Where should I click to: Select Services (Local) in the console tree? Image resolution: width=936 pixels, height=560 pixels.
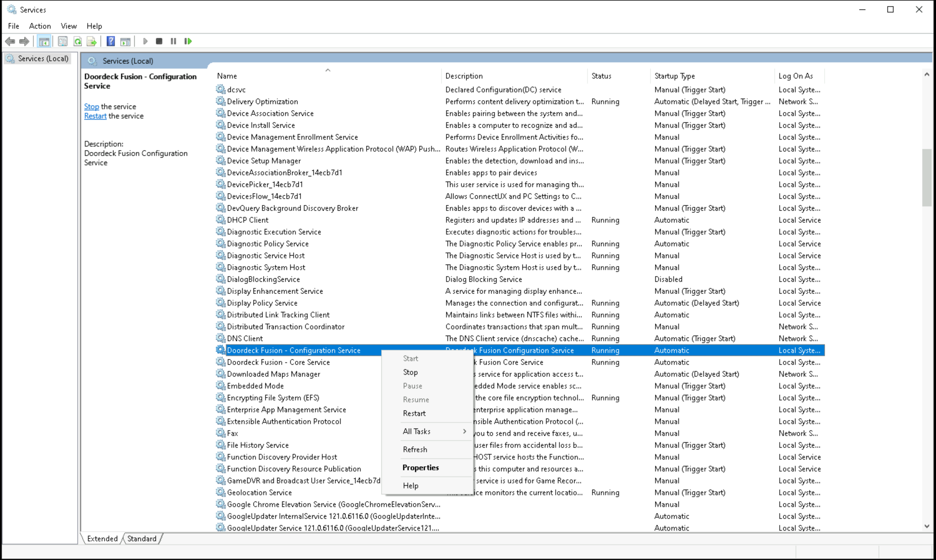pyautogui.click(x=43, y=59)
